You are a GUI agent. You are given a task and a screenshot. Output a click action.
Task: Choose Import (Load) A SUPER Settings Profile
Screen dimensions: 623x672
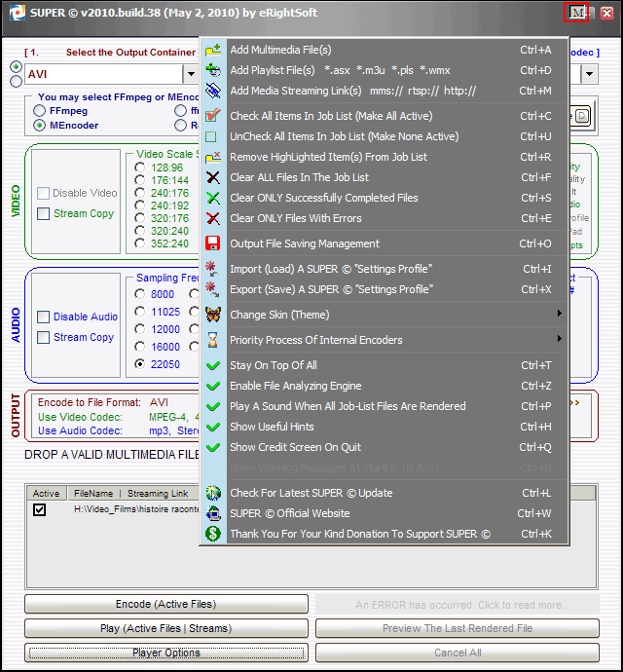(x=385, y=269)
